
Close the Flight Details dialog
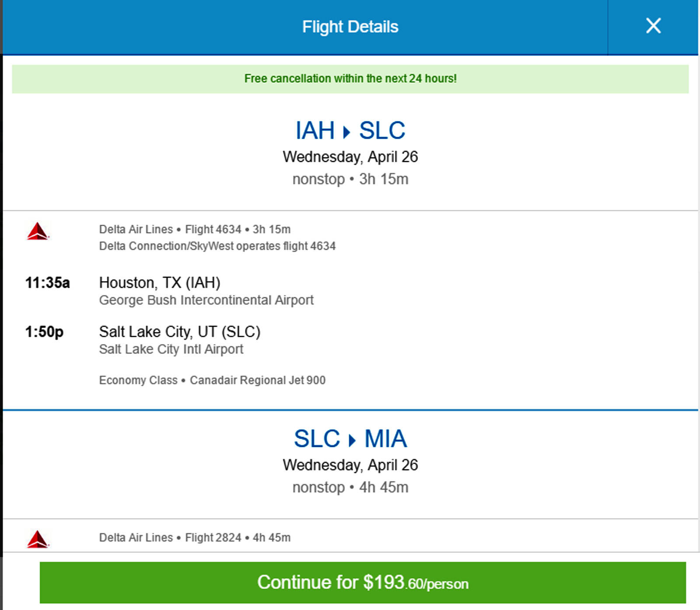point(653,26)
